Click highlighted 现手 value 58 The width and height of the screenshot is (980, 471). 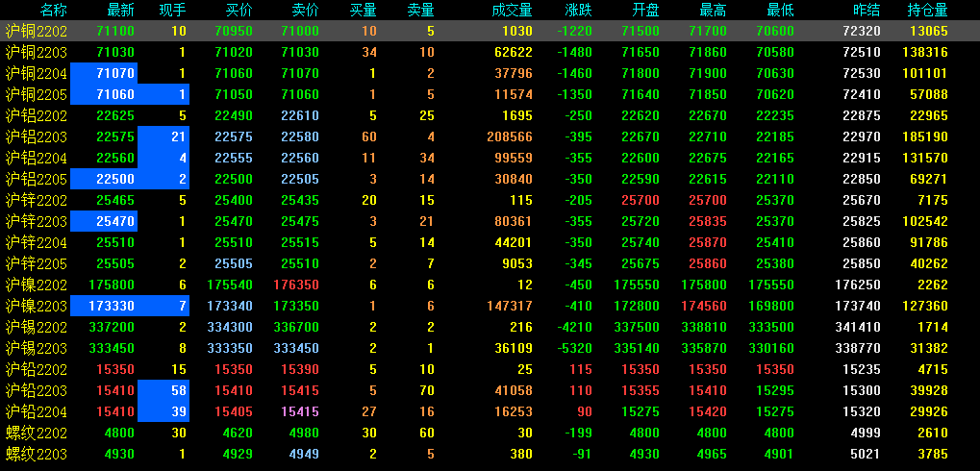pos(163,390)
